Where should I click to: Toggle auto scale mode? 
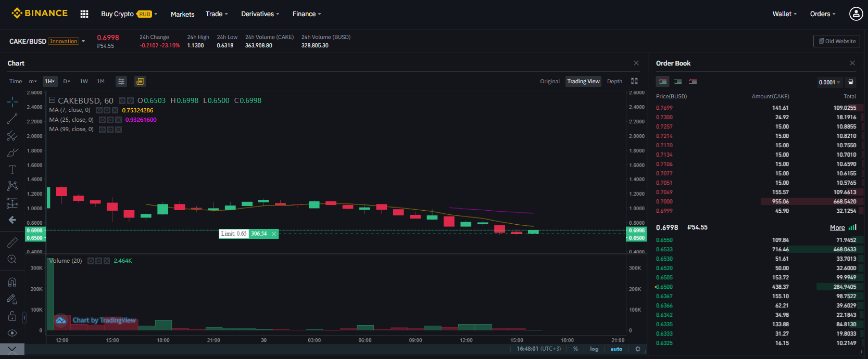pos(617,349)
